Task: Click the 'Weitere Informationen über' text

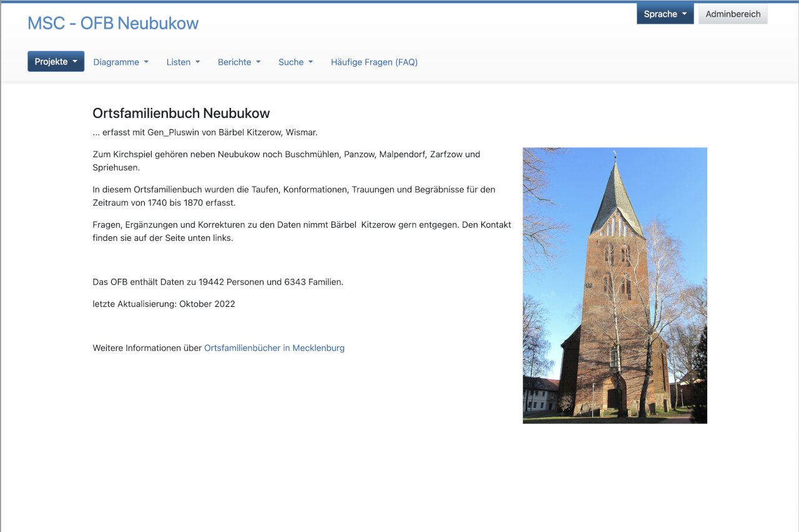Action: click(x=147, y=348)
